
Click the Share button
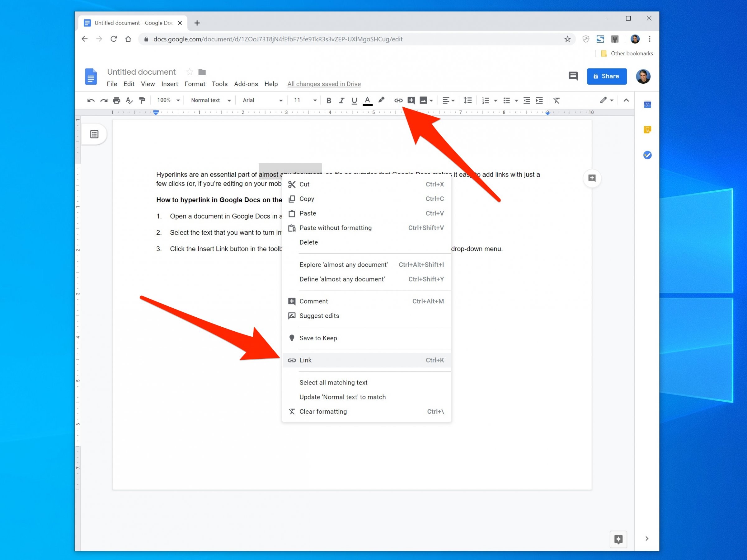pos(606,76)
